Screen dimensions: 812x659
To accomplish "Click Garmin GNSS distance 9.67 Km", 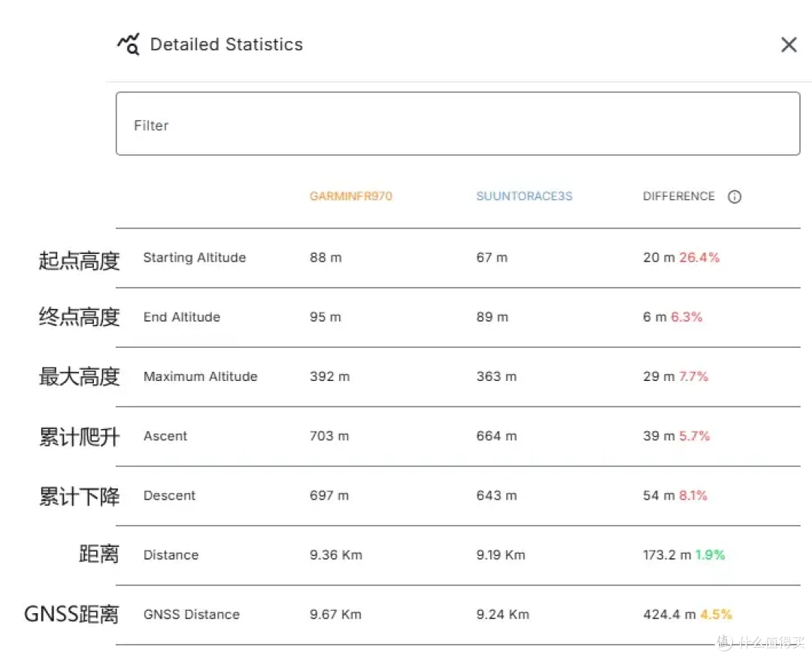I will point(335,615).
